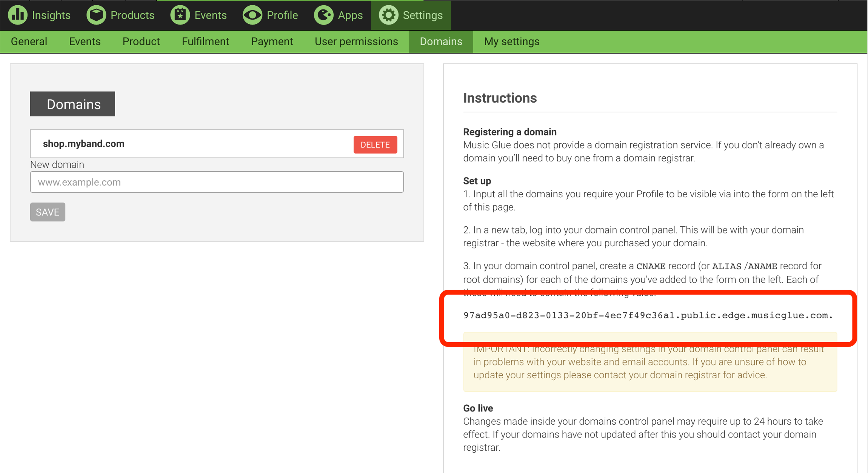Select the Payment settings tab
Screen dimensions: 868x473
click(x=272, y=41)
